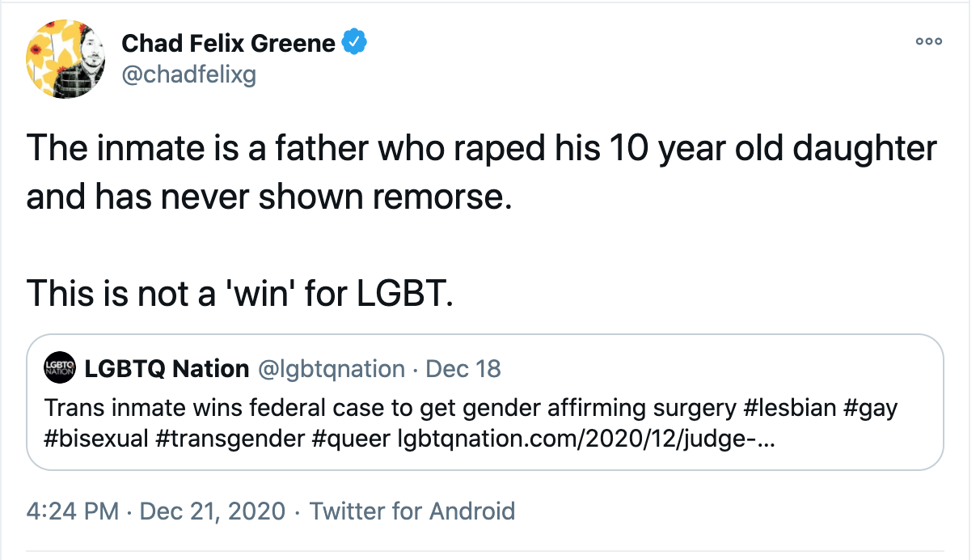Screen dimensions: 980x560
Task: Open the tweet's three-dot more options menu
Action: pos(928,42)
